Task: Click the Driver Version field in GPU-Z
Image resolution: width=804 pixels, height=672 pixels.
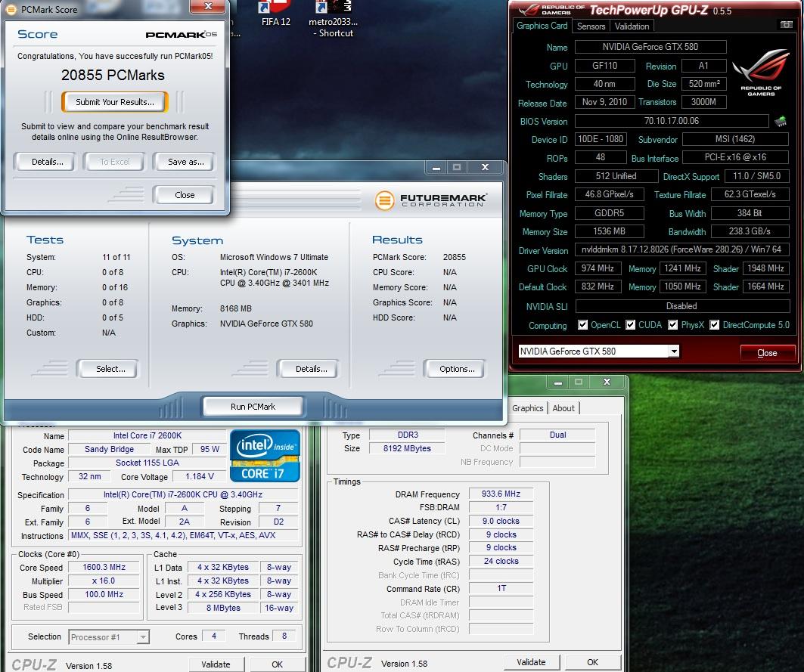Action: coord(681,249)
